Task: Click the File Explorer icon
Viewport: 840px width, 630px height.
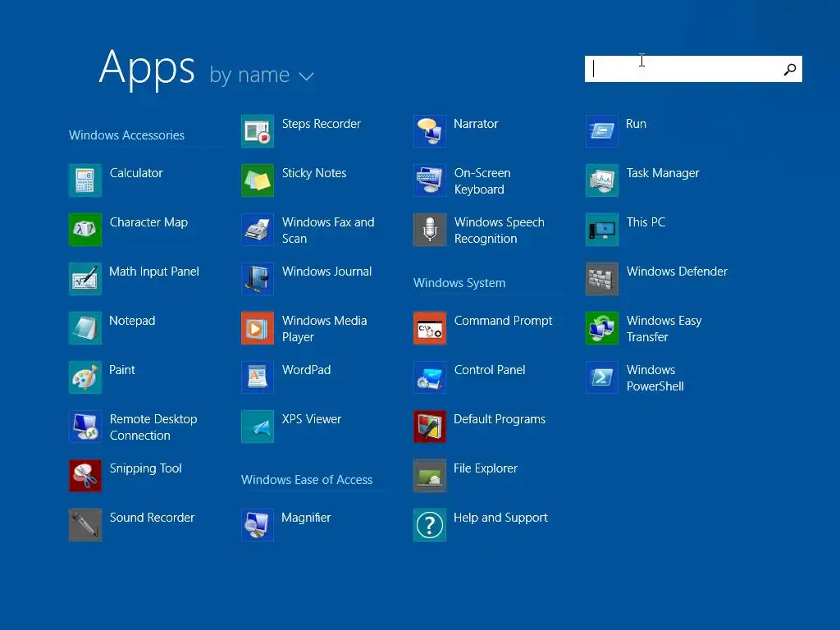Action: pos(430,476)
